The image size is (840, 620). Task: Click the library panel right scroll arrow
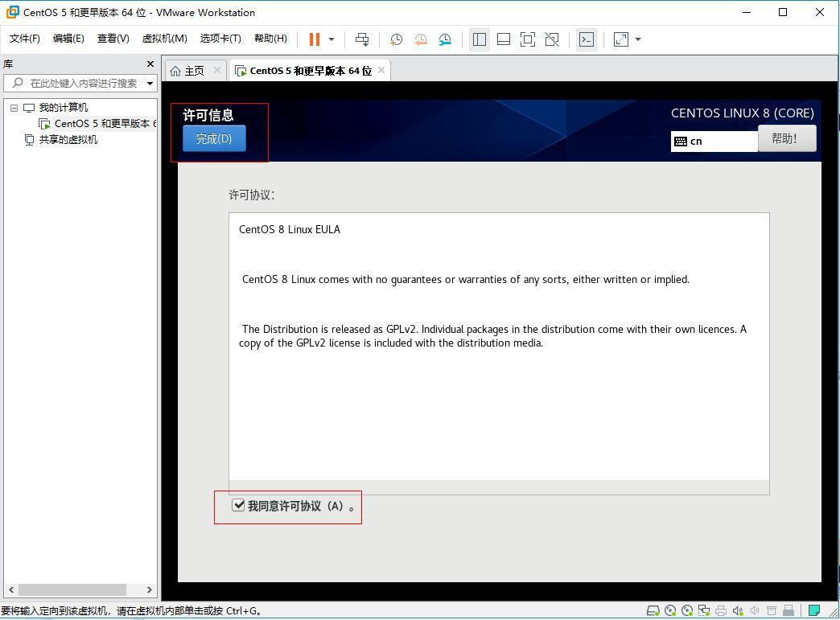click(150, 589)
